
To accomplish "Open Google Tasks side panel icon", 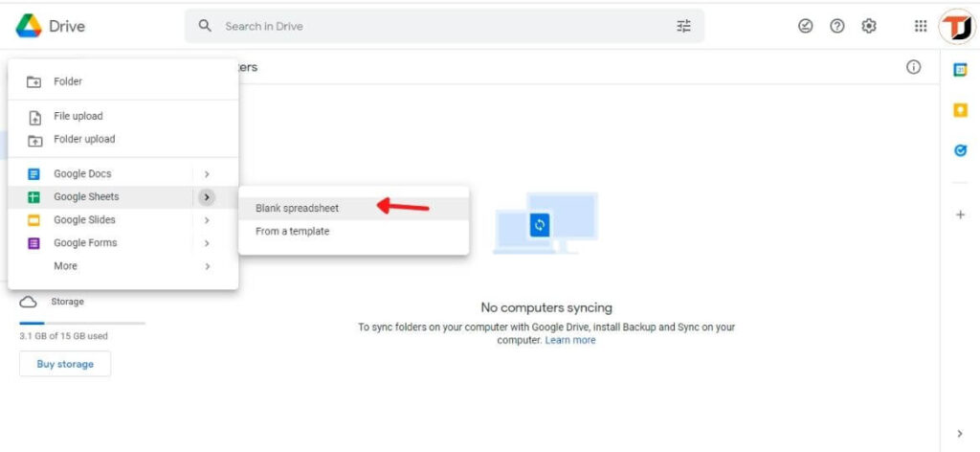I will click(960, 150).
